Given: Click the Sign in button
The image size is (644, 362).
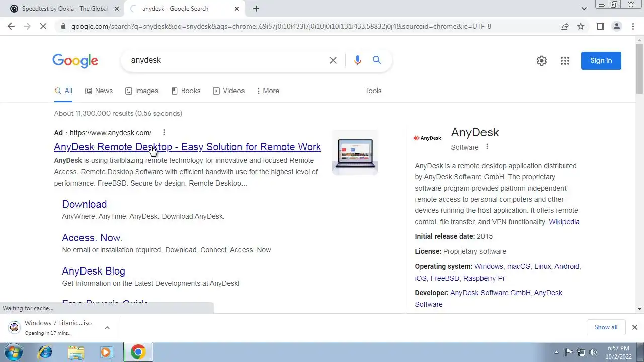Looking at the screenshot, I should 601,61.
